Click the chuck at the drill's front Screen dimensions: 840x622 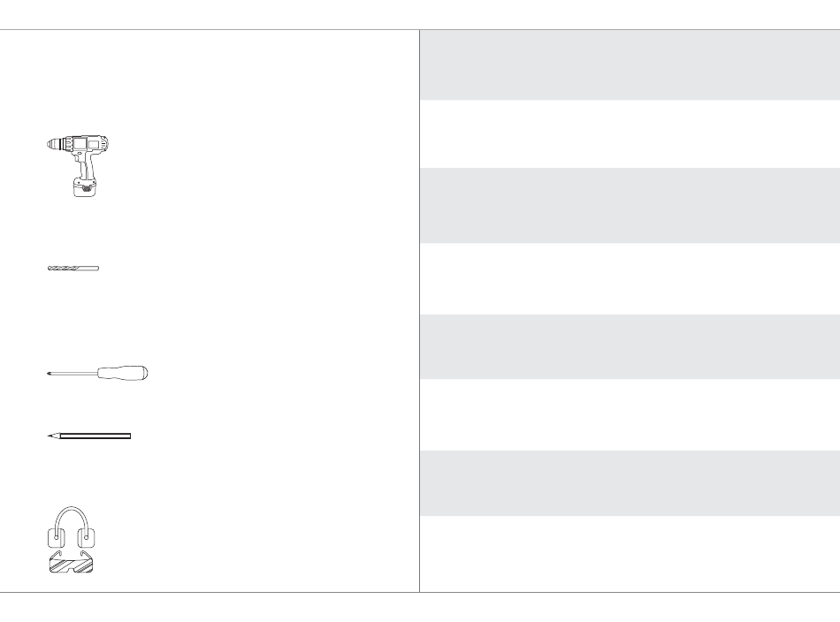pos(55,144)
